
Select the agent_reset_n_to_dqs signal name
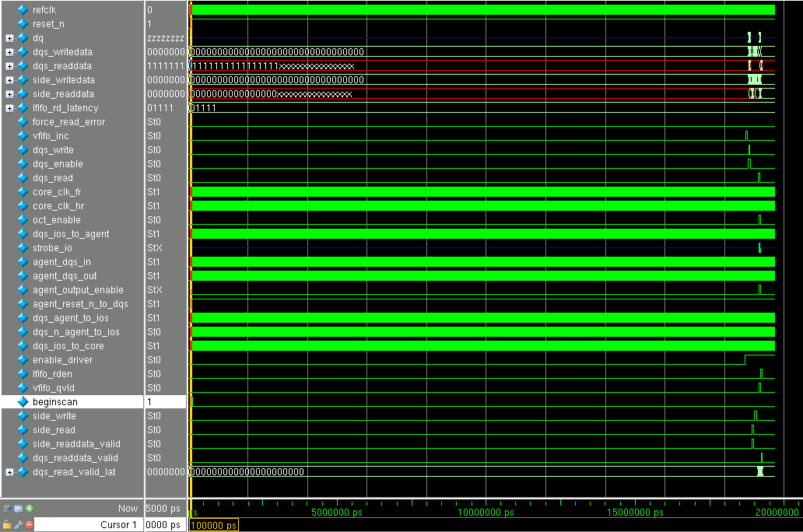coord(80,304)
